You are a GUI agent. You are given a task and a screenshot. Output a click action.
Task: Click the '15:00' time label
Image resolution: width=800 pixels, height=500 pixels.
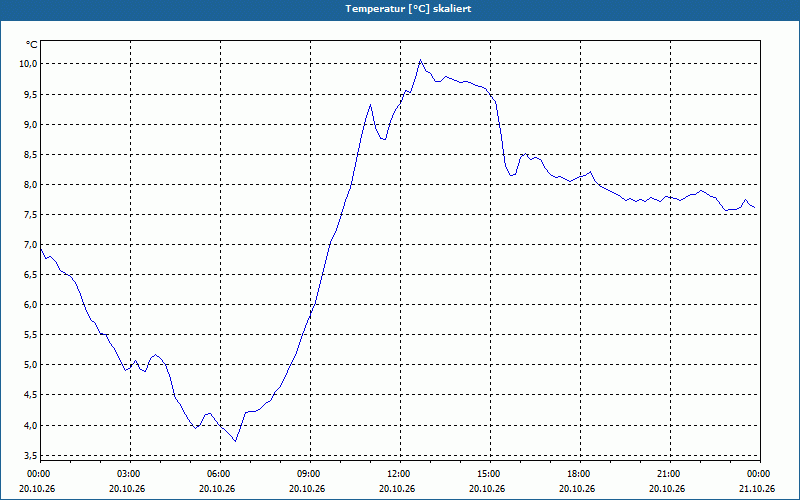pyautogui.click(x=490, y=474)
